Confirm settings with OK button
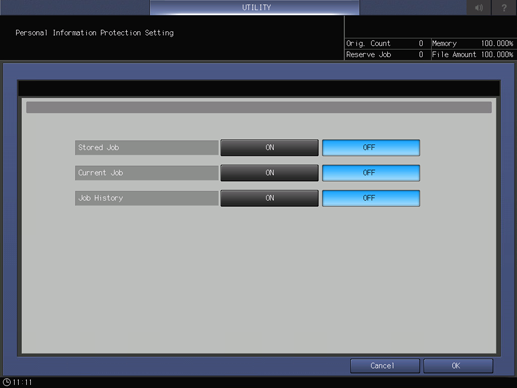 click(458, 366)
